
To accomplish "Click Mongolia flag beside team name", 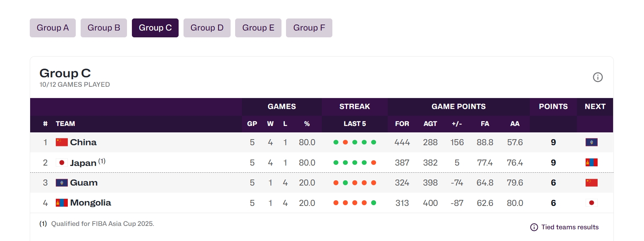I will point(61,203).
